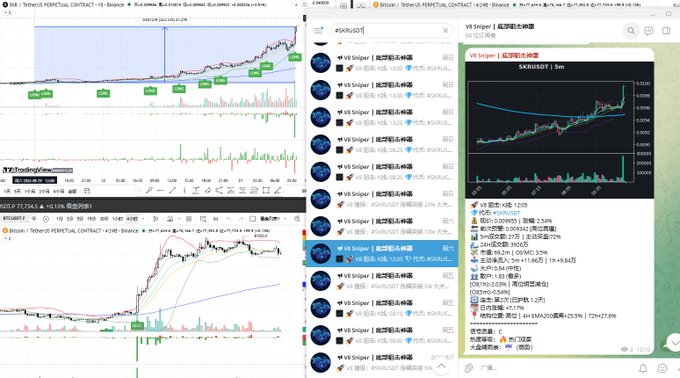Switch Bitcoin chart to 15-minute interval
The width and height of the screenshot is (680, 378).
pos(92,218)
